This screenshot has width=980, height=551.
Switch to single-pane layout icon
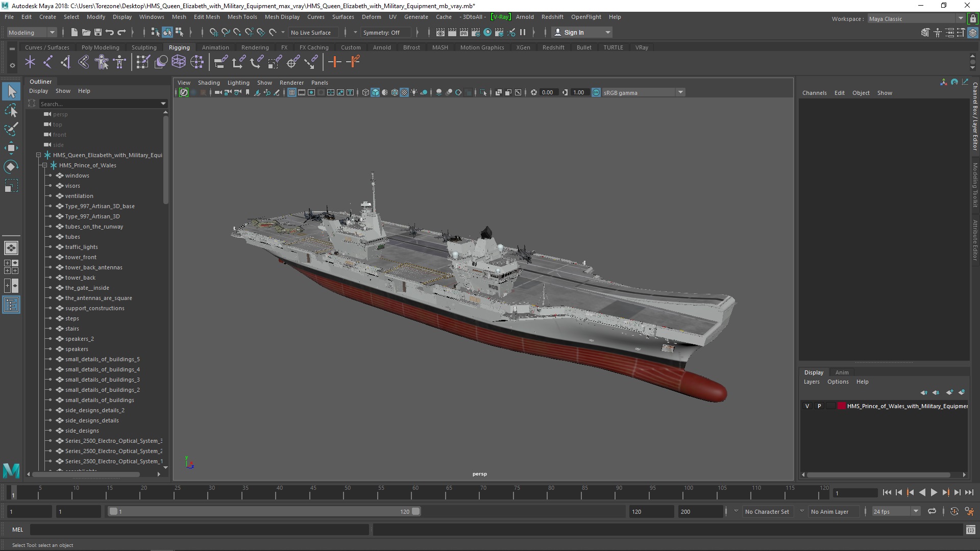click(11, 248)
